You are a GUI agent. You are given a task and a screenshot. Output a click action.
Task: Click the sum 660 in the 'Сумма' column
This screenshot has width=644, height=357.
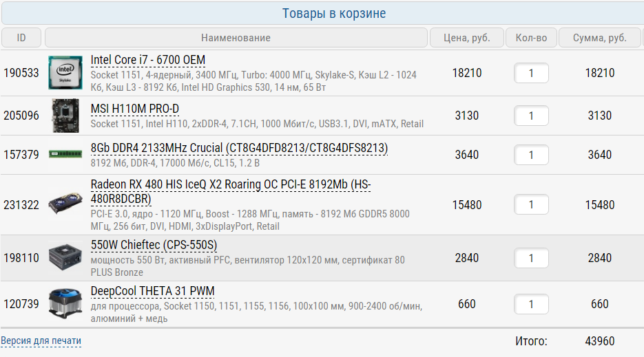coord(600,304)
